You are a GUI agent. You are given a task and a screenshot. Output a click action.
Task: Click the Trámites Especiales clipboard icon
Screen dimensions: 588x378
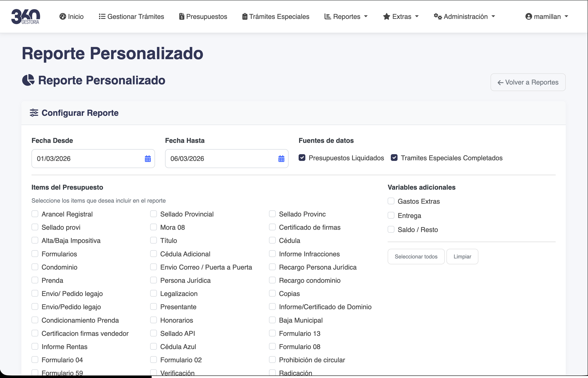coord(244,16)
